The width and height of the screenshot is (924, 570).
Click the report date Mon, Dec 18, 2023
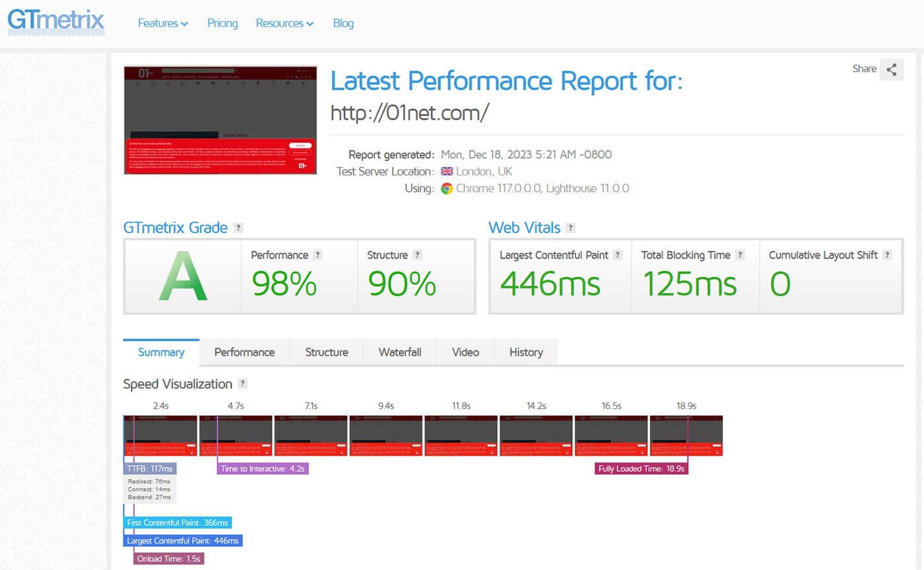point(526,155)
